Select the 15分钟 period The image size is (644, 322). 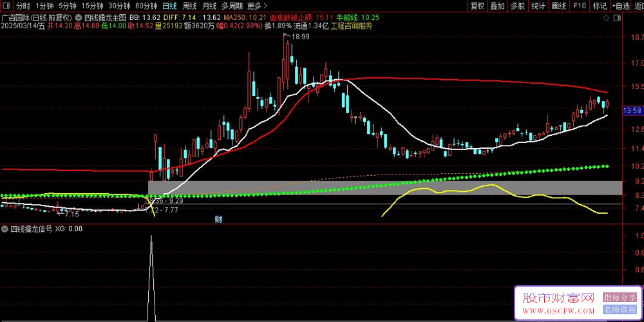point(91,6)
